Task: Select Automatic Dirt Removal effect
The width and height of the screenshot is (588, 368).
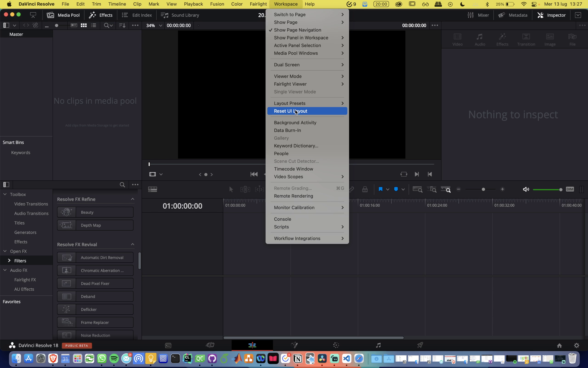Action: (95, 258)
